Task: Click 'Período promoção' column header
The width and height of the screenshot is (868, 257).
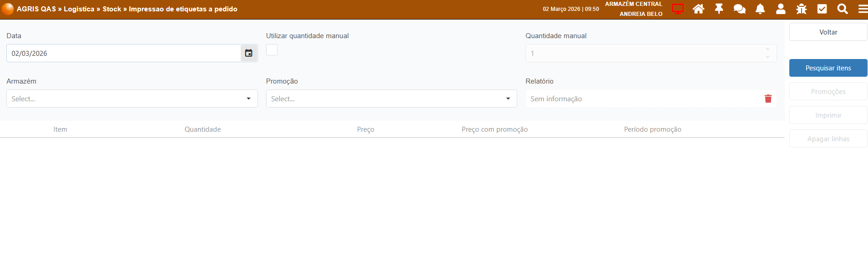Action: click(x=653, y=129)
